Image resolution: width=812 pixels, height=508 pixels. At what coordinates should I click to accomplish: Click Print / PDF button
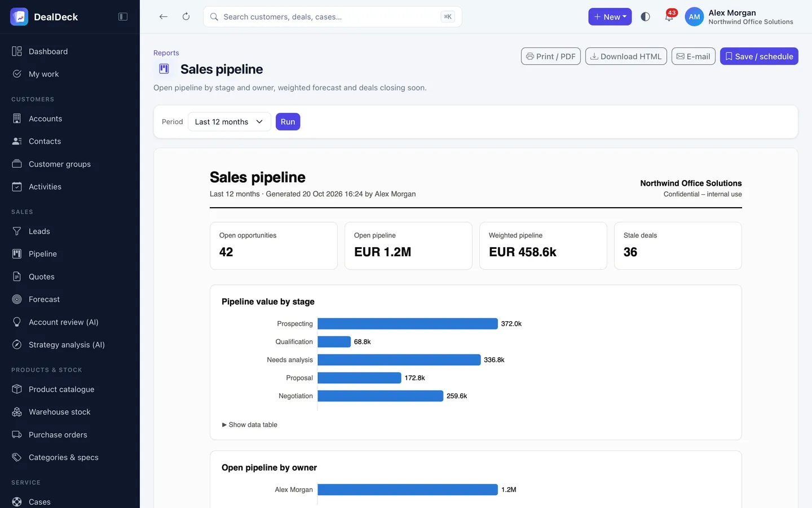coord(550,56)
